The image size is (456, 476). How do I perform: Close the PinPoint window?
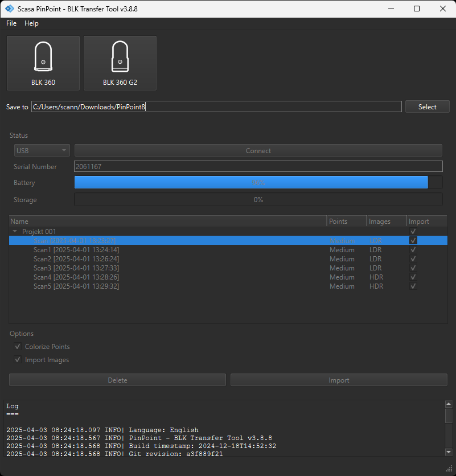coord(443,9)
